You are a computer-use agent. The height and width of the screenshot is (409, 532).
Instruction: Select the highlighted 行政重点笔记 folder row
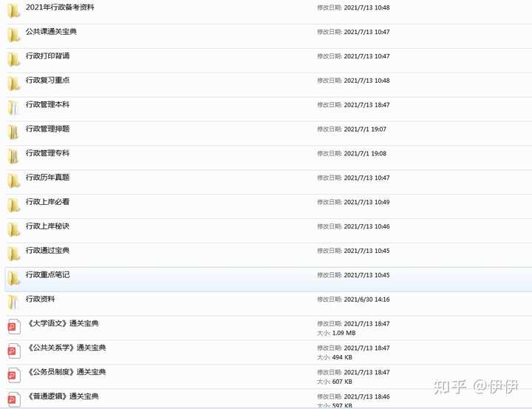click(x=268, y=280)
